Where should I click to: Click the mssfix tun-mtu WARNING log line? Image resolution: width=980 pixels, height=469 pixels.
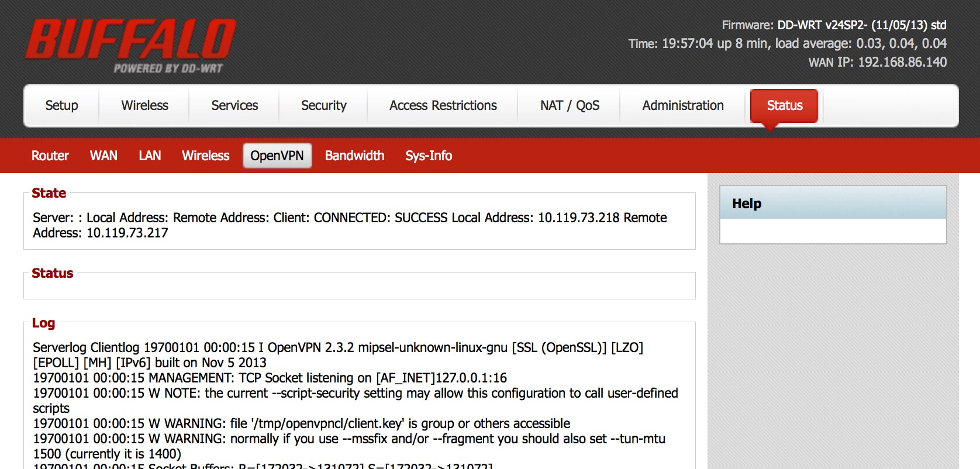click(x=349, y=446)
